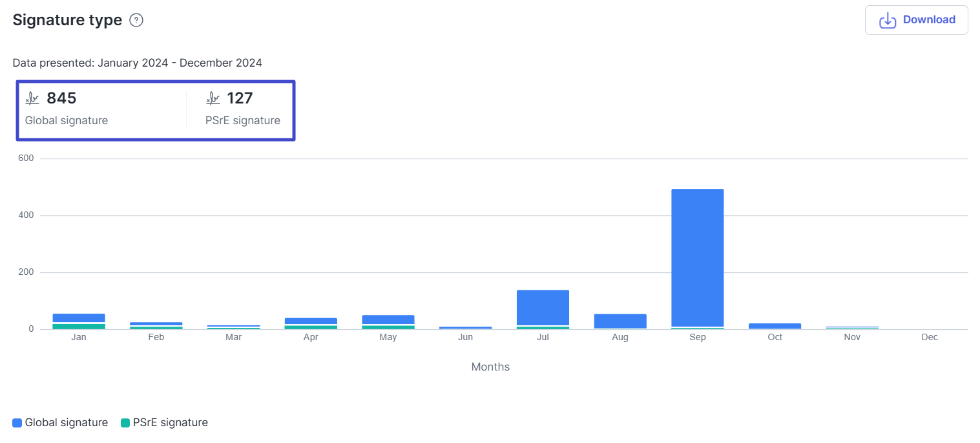The height and width of the screenshot is (443, 980).
Task: Select the blue August bar in chart
Action: point(620,321)
